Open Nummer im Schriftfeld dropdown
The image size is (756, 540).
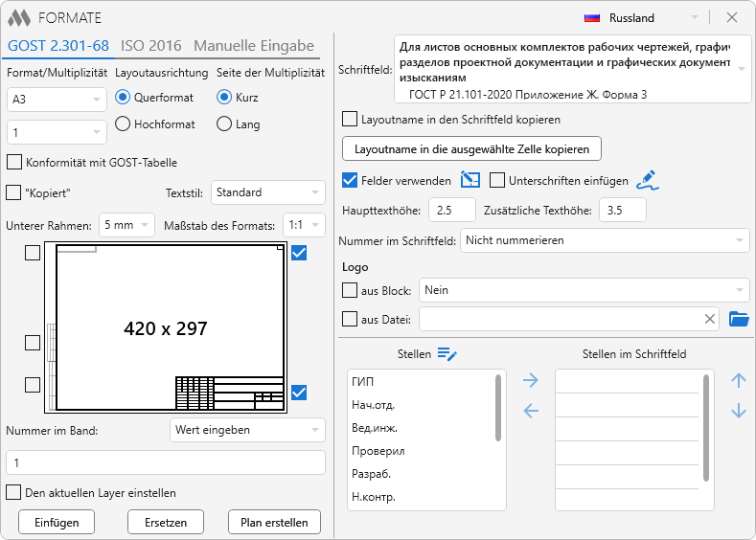(604, 240)
